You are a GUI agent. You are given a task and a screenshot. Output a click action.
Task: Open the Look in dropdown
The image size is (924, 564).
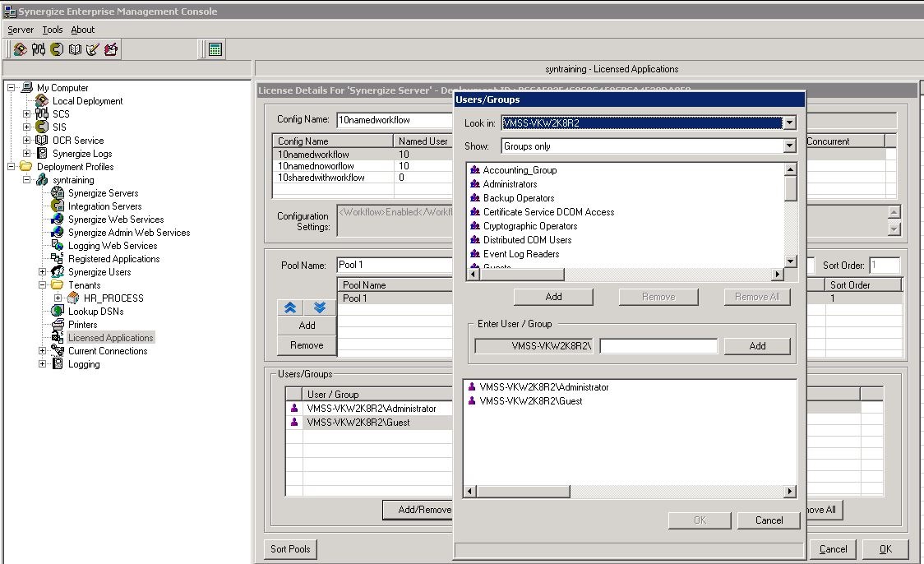(789, 123)
